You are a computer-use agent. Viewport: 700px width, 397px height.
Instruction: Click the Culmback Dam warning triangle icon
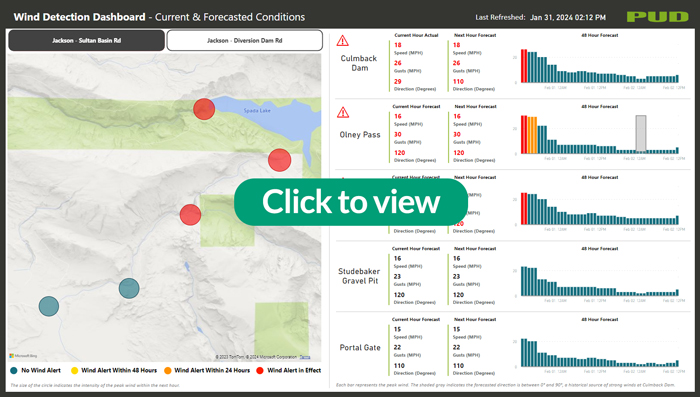(x=342, y=41)
